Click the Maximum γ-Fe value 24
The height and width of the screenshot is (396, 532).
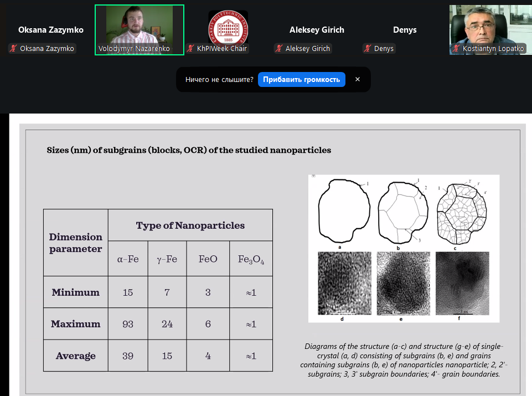[167, 324]
